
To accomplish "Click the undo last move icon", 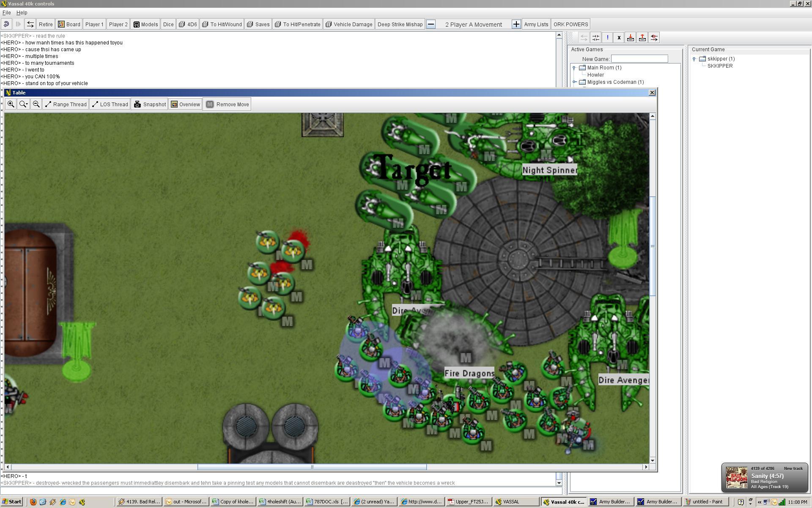I will click(6, 24).
